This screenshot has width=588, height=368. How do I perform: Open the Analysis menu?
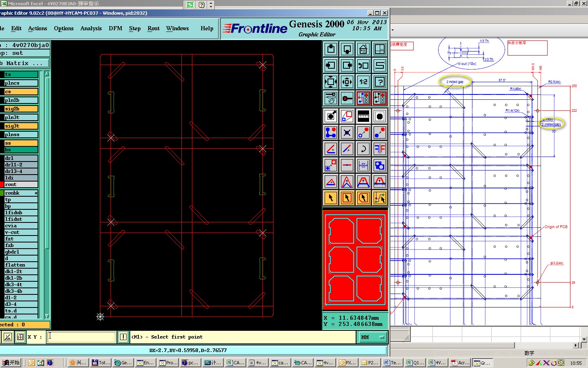tap(91, 28)
